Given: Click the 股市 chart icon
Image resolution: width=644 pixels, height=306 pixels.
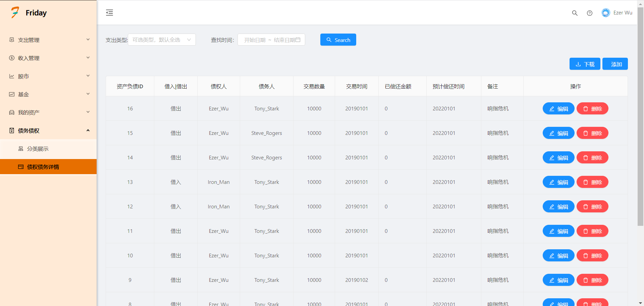Looking at the screenshot, I should [x=12, y=76].
